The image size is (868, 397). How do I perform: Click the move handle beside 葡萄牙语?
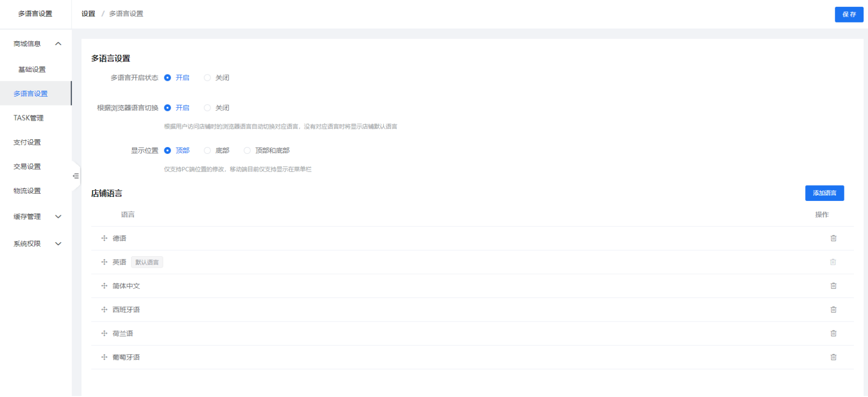[104, 357]
